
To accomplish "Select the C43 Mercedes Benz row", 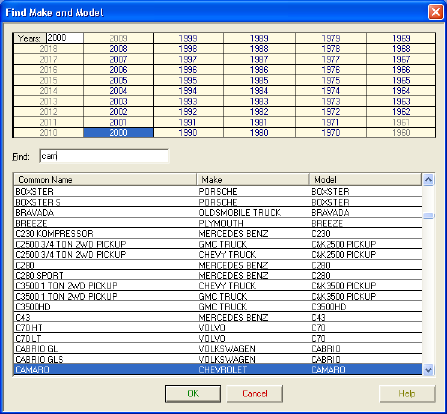I will 218,317.
